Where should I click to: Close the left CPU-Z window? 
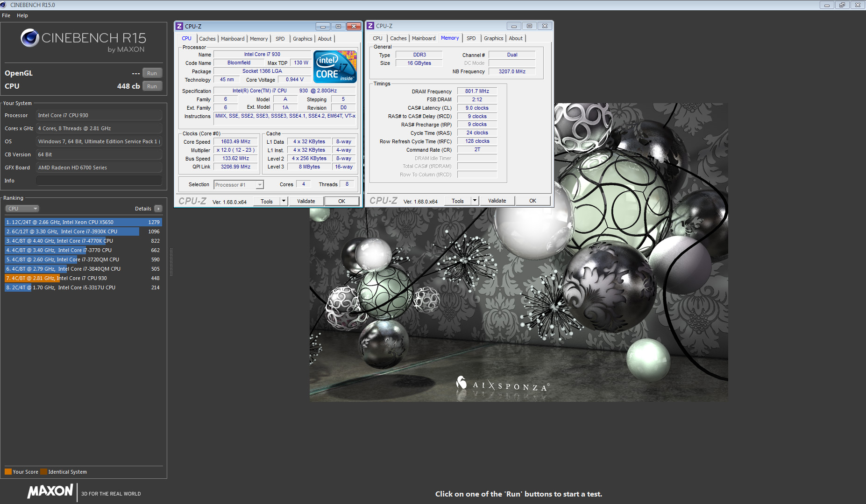pos(354,26)
